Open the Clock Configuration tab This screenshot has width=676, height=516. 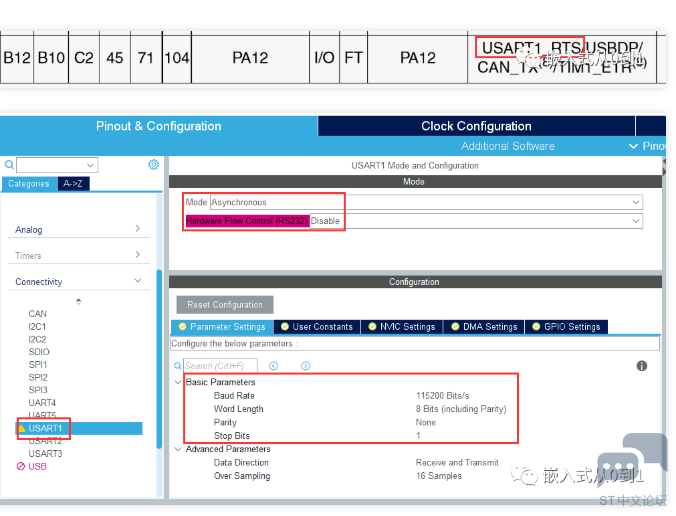pyautogui.click(x=476, y=126)
